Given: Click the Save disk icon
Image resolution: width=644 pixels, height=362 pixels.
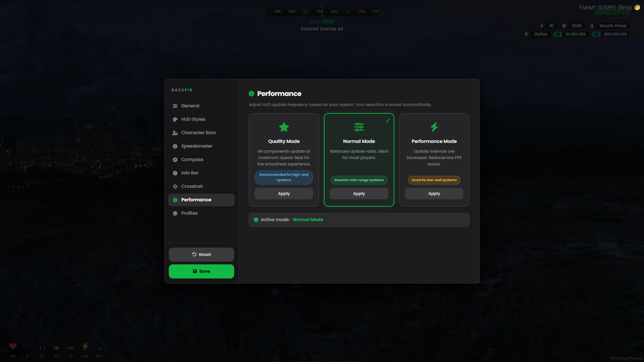Looking at the screenshot, I should 195,271.
